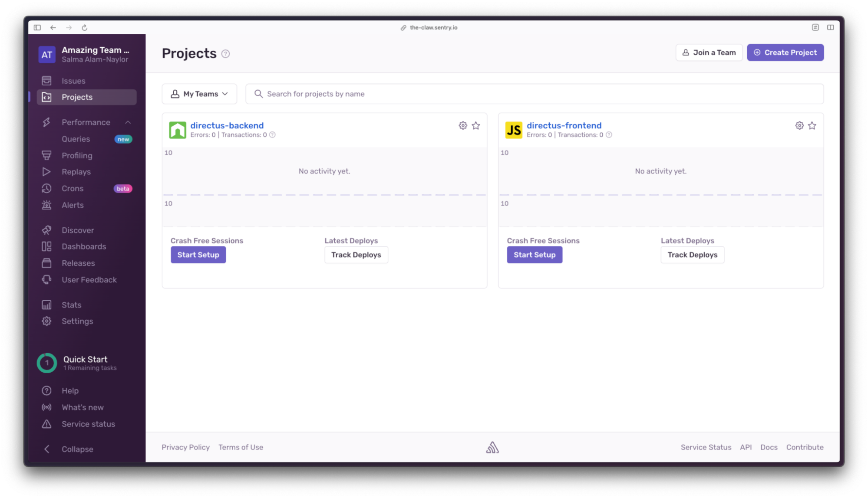Click the Issues icon in sidebar
The image size is (868, 498).
pyautogui.click(x=46, y=80)
